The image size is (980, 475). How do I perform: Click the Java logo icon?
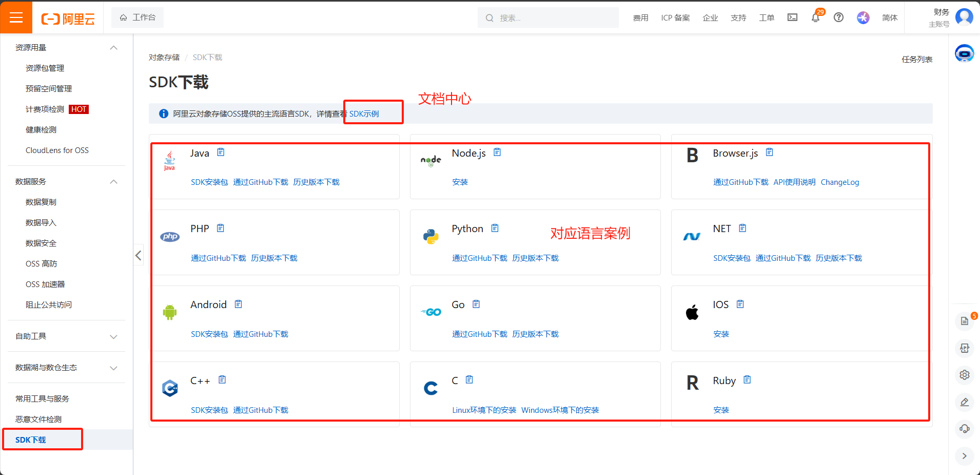point(169,161)
